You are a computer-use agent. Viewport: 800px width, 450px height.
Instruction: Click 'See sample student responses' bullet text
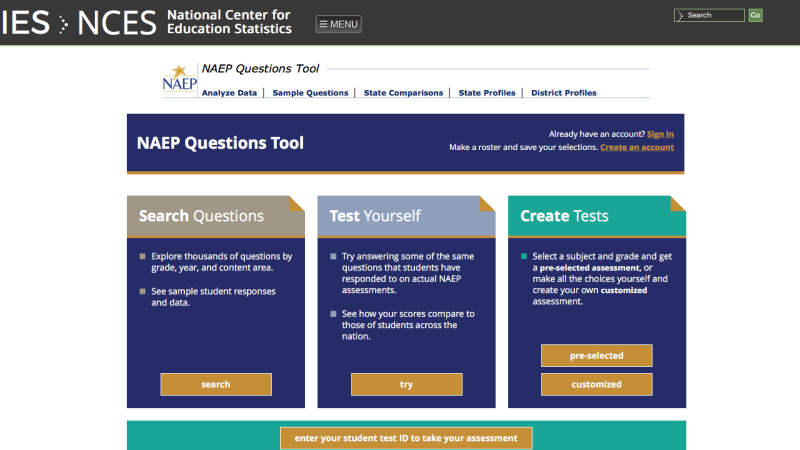[213, 297]
